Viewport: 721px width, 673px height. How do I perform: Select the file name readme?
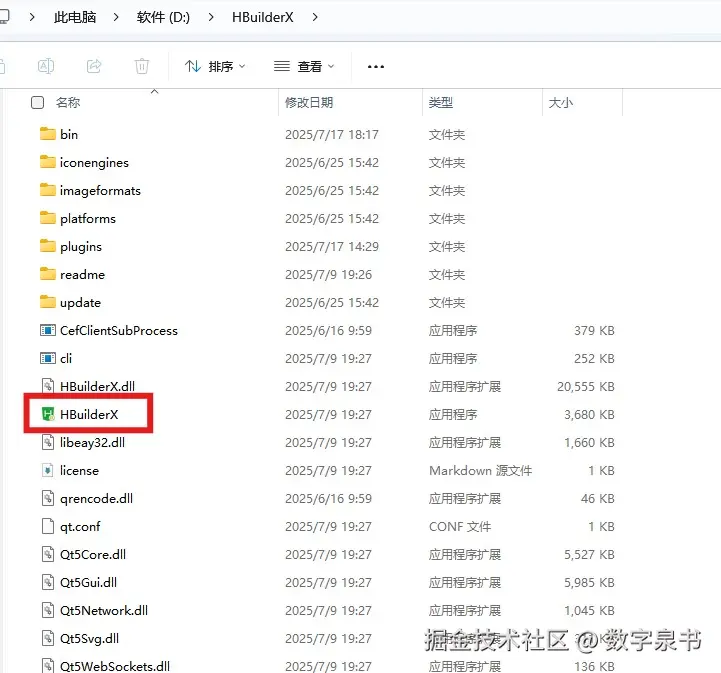pyautogui.click(x=82, y=275)
